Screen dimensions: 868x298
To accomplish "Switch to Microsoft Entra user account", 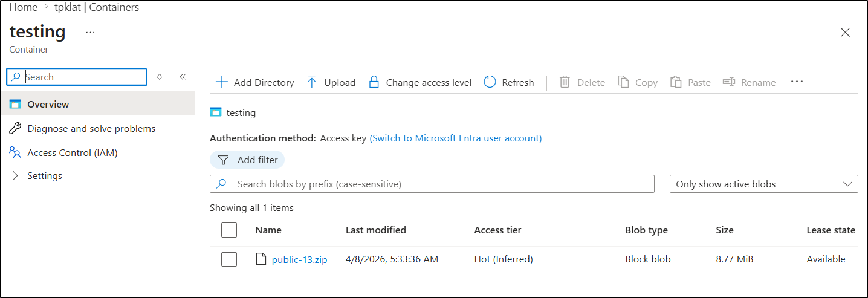I will point(455,138).
